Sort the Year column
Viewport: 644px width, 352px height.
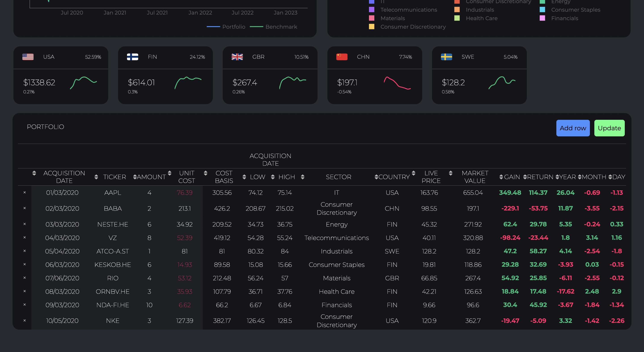(x=557, y=177)
